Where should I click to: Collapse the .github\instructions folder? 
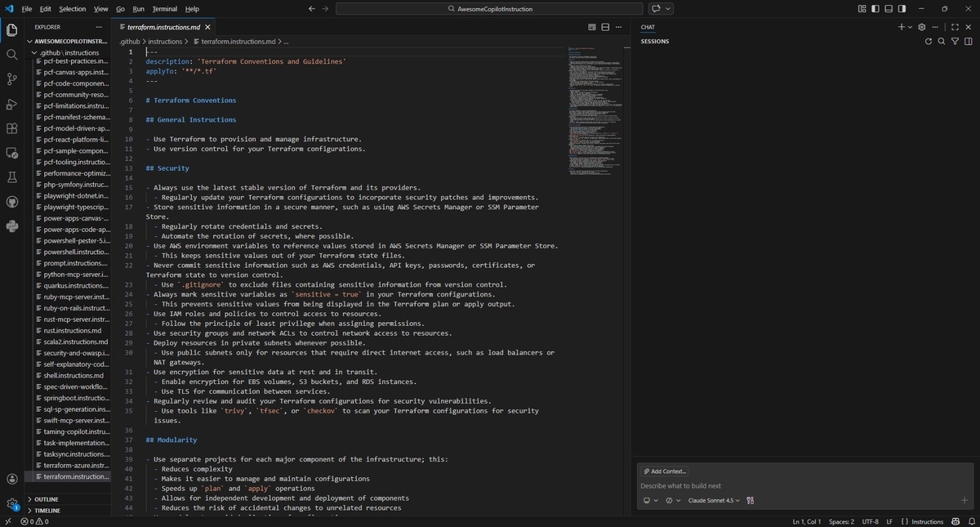coord(68,52)
